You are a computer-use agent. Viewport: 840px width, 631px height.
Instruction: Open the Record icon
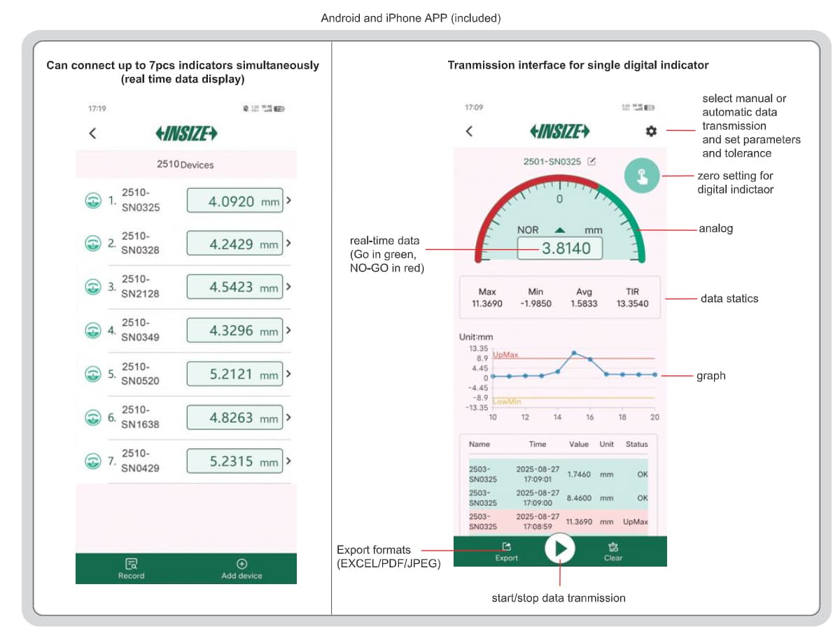tap(131, 564)
